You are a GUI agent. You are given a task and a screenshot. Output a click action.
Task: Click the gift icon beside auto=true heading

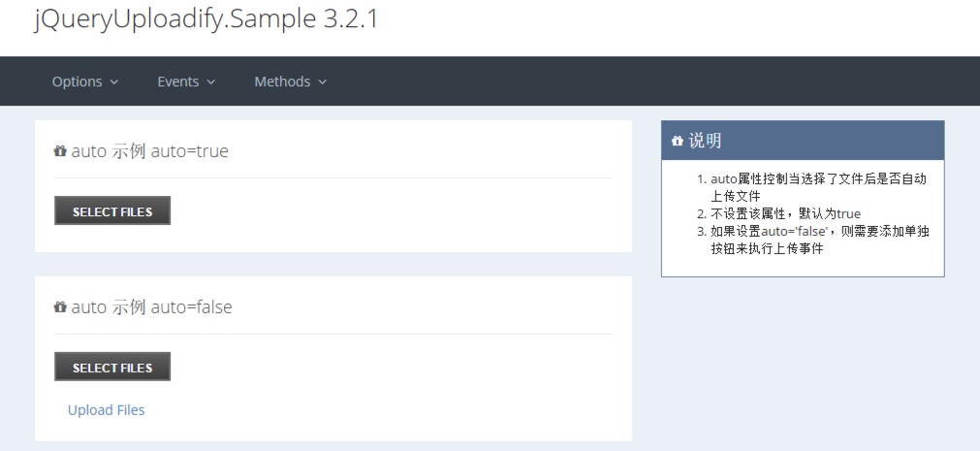tap(60, 151)
